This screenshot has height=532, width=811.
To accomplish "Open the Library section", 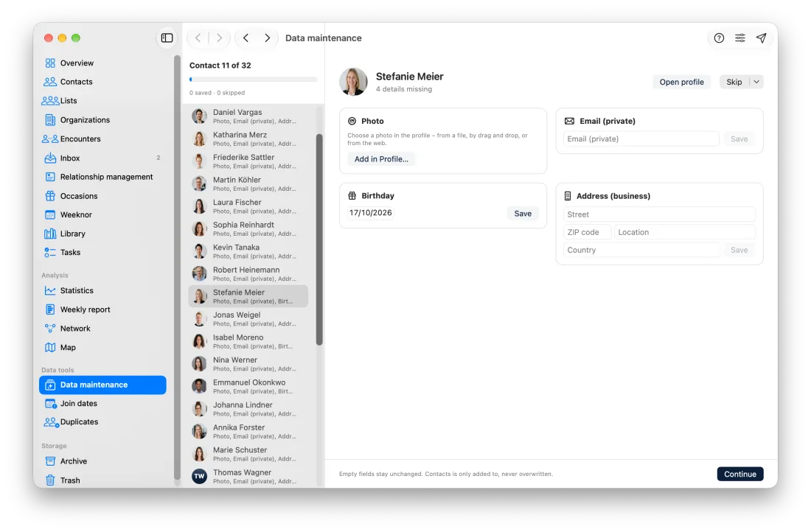I will pos(102,234).
